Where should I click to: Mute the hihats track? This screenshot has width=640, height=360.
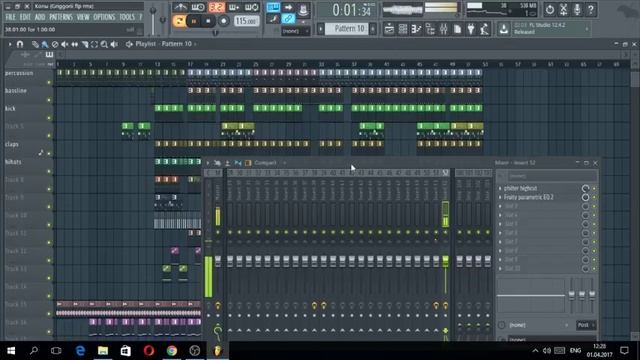(49, 171)
